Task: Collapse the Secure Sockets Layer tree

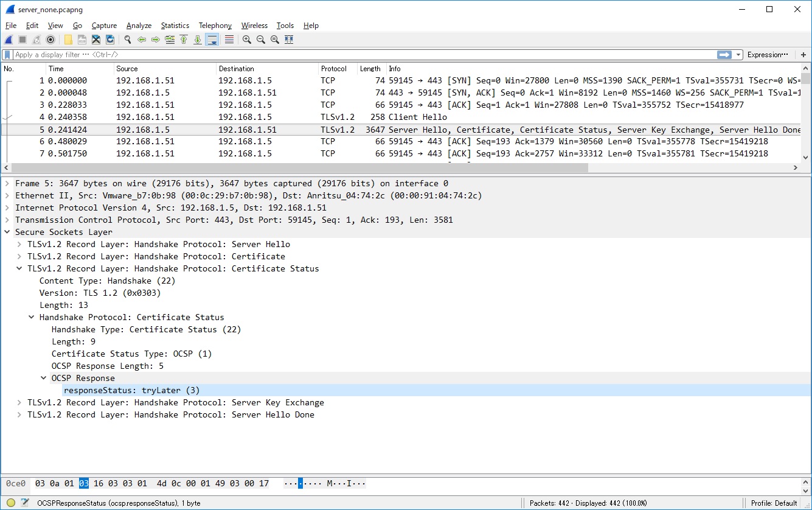Action: [7, 232]
